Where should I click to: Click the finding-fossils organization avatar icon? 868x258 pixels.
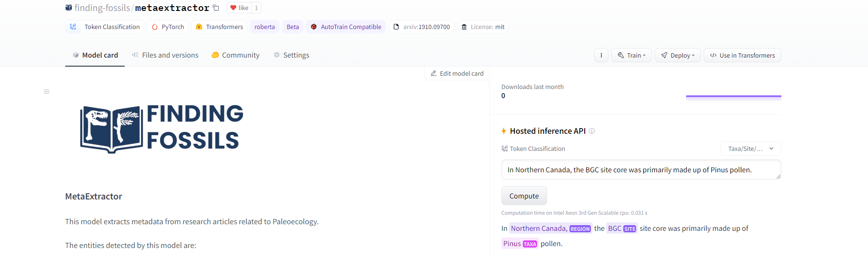(69, 8)
